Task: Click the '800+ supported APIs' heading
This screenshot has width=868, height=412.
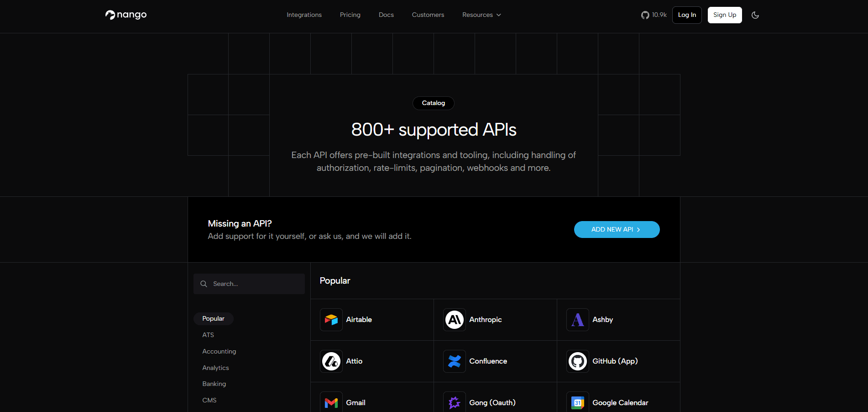Action: coord(434,130)
